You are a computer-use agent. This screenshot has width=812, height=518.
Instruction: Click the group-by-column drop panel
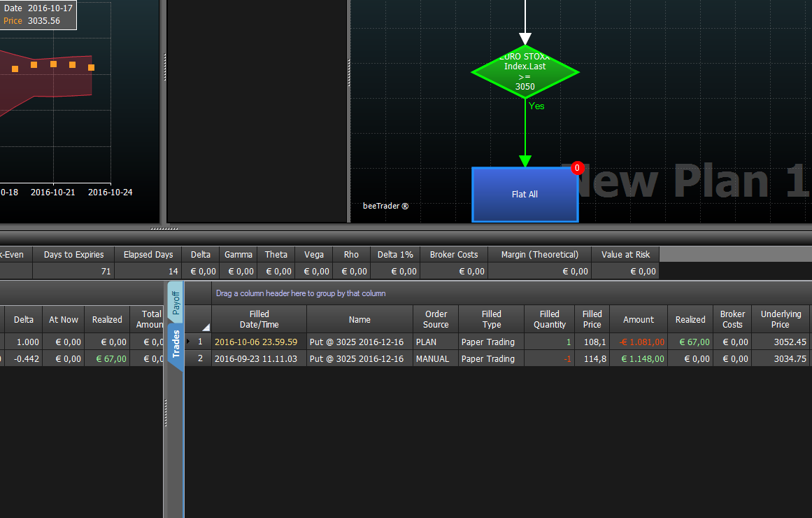click(x=498, y=293)
